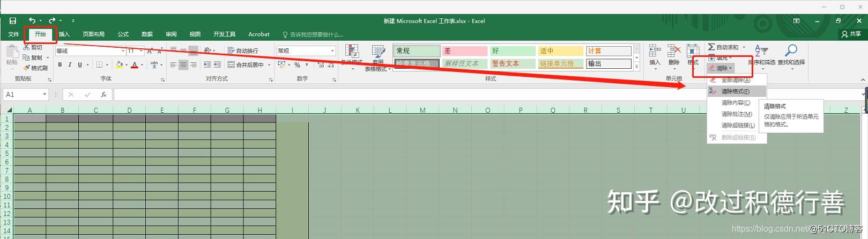Toggle middle vertical align button
Viewport: 868px width, 239px height.
[183, 51]
